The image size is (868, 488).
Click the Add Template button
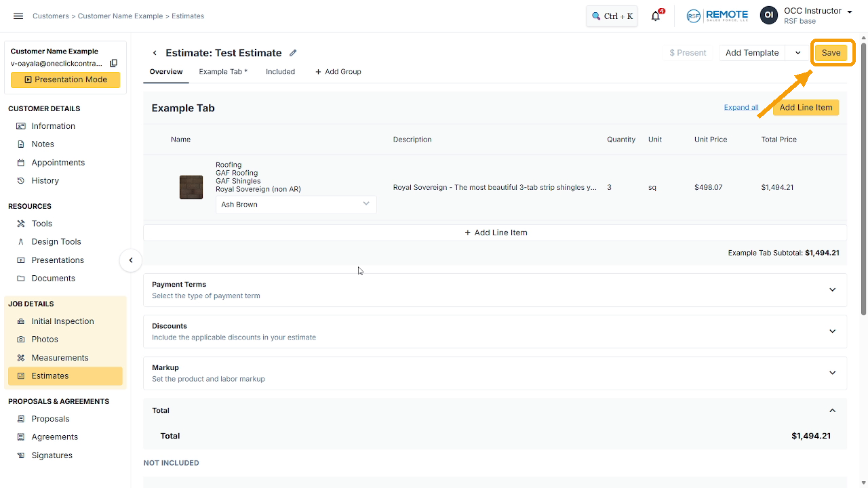pyautogui.click(x=752, y=53)
